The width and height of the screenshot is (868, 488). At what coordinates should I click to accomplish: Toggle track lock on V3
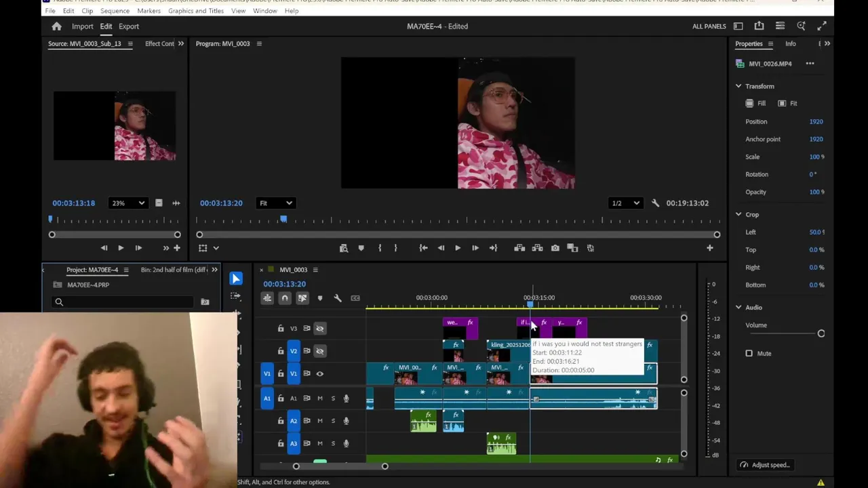pyautogui.click(x=281, y=329)
